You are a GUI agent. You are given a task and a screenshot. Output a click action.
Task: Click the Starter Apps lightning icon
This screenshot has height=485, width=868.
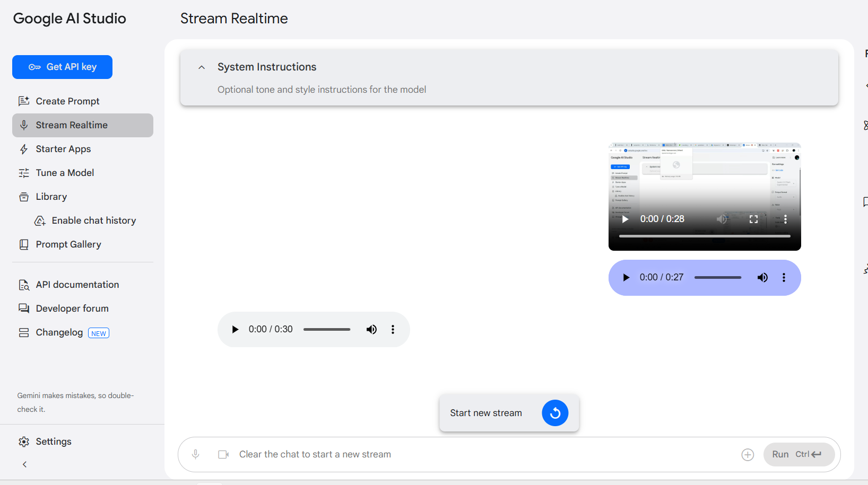24,149
